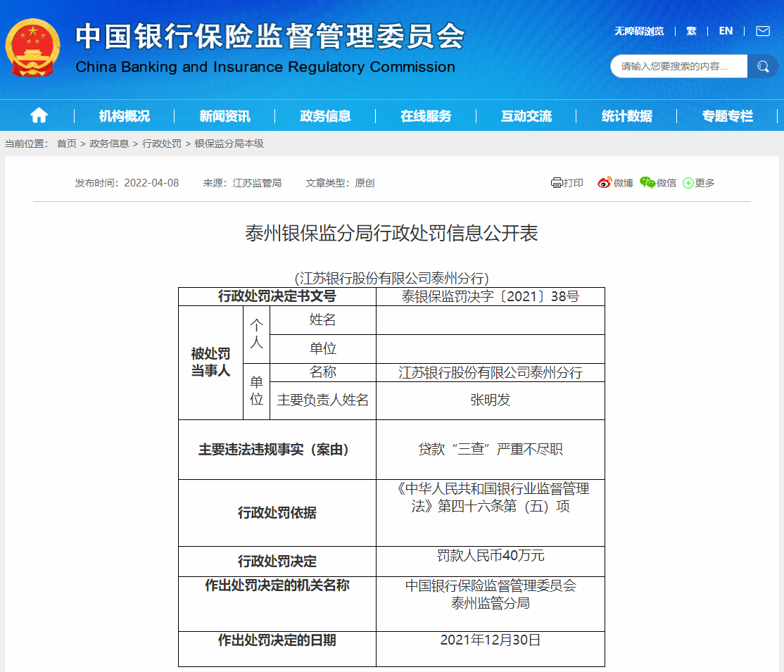Screen dimensions: 784x672
Task: Click cell 贷款“三查”严重不尽职
Action: coord(491,449)
